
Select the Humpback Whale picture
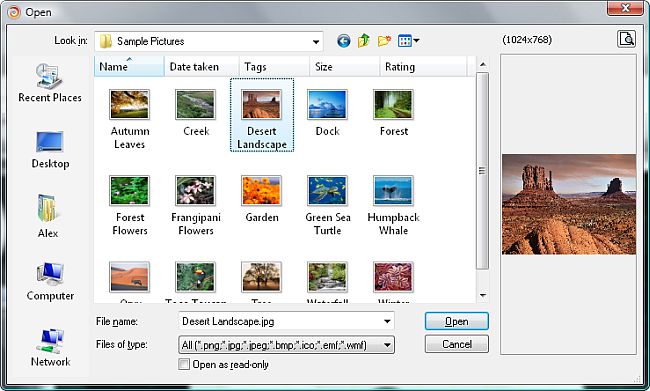[393, 206]
